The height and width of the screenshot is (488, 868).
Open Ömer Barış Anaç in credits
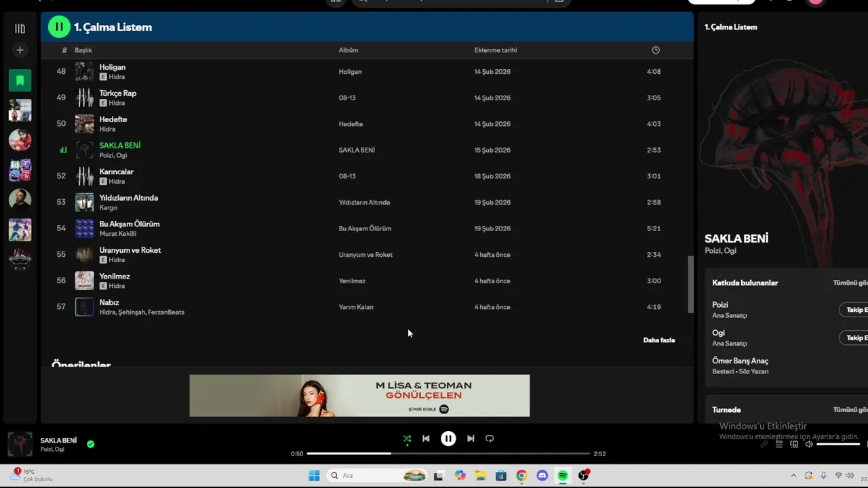[740, 361]
